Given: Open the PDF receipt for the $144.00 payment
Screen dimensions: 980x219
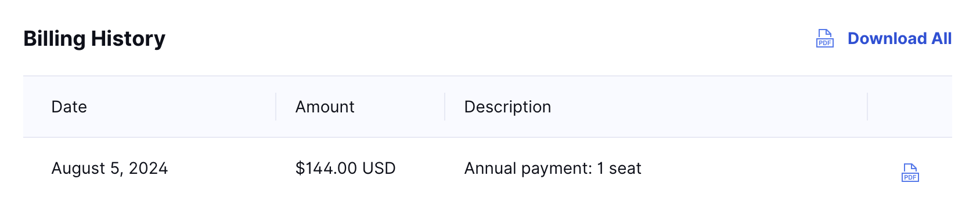Looking at the screenshot, I should (x=910, y=172).
